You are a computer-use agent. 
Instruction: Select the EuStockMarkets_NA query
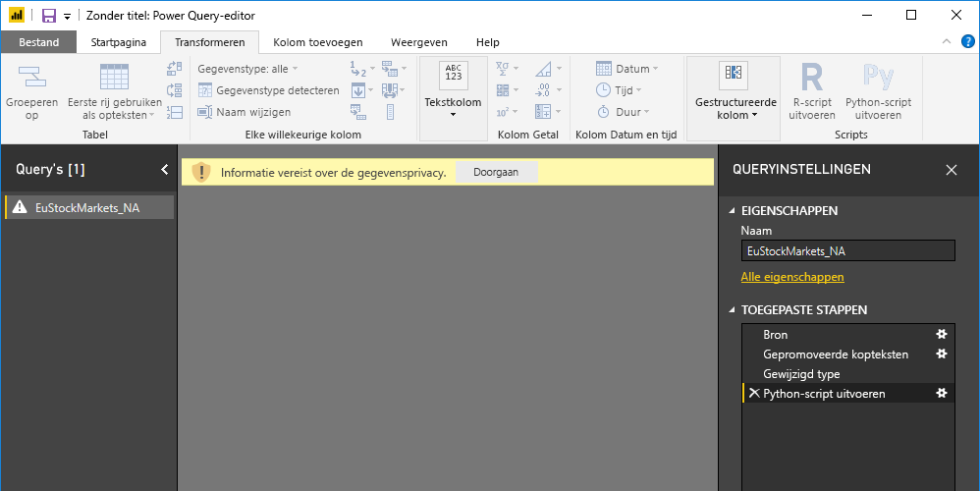pyautogui.click(x=88, y=207)
